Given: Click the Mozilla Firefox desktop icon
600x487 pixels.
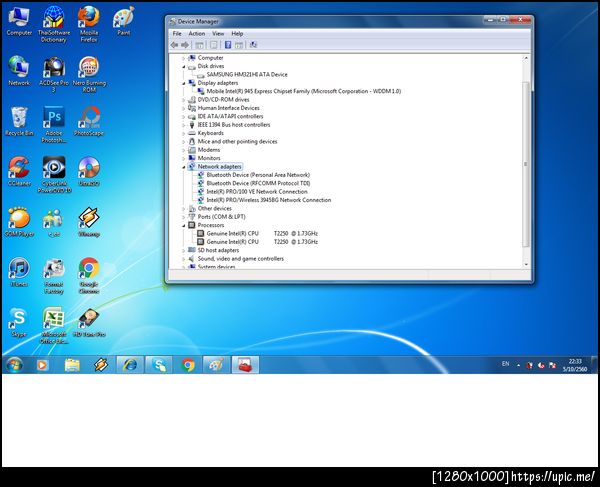Looking at the screenshot, I should pyautogui.click(x=89, y=24).
